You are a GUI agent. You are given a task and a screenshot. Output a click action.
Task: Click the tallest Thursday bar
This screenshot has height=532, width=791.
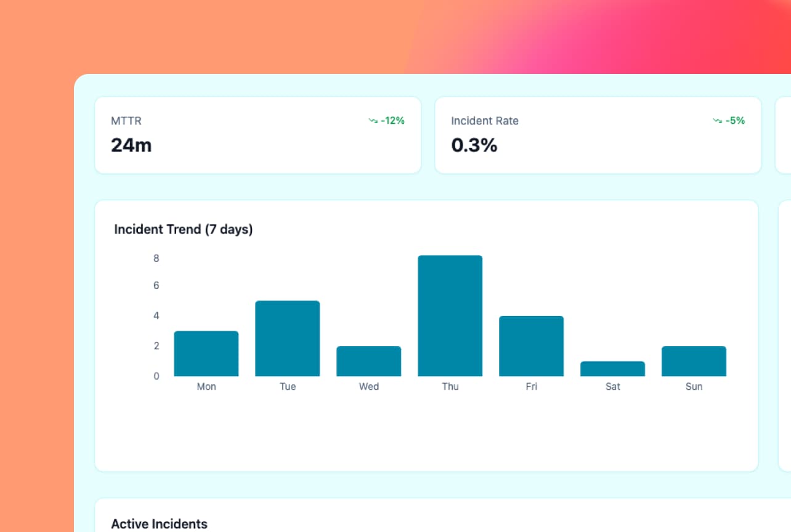[450, 315]
